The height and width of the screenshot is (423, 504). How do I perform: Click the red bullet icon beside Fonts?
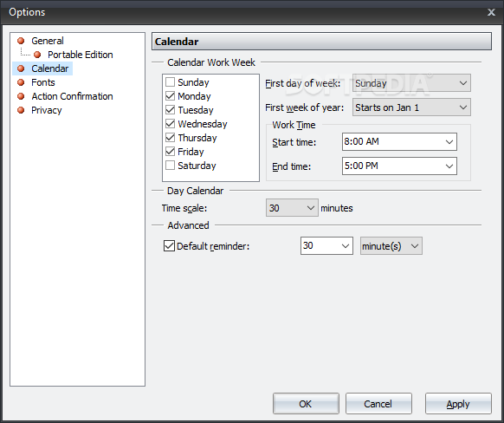click(x=21, y=82)
